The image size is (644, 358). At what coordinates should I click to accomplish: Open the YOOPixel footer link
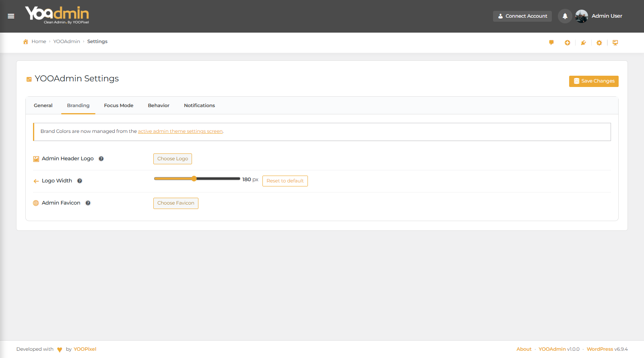(x=85, y=349)
